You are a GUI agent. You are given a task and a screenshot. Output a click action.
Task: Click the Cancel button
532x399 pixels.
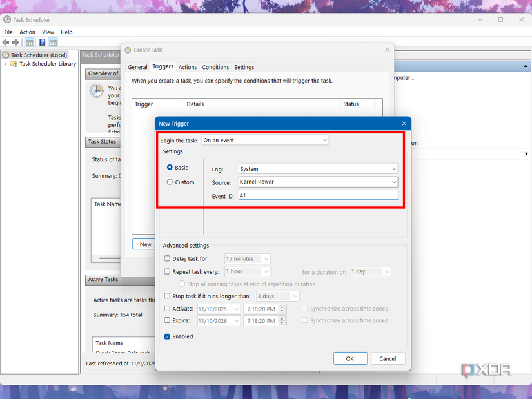(x=388, y=358)
